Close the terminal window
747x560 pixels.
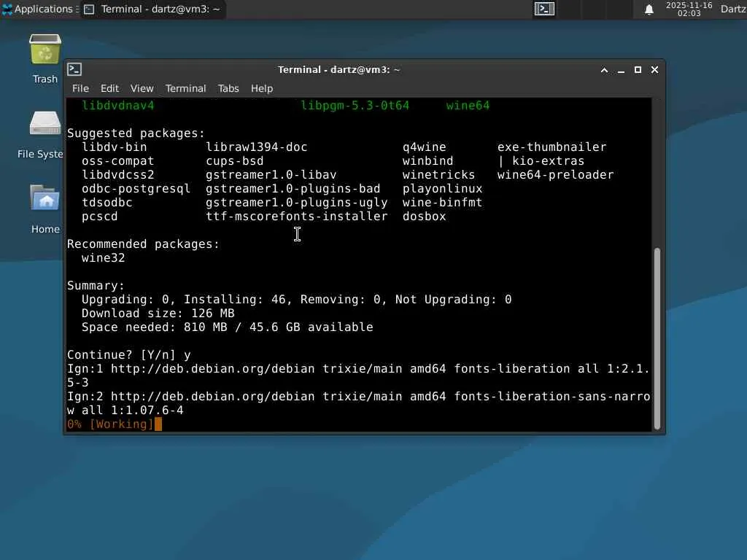pos(654,70)
